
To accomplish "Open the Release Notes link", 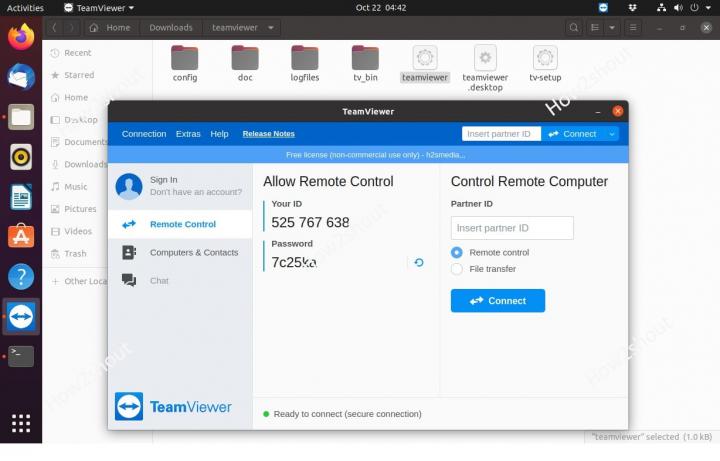I will tap(268, 134).
